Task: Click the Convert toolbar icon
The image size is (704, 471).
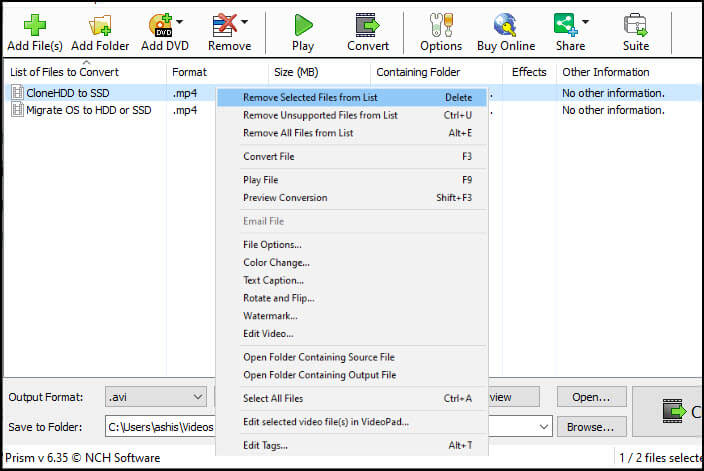Action: pyautogui.click(x=368, y=26)
